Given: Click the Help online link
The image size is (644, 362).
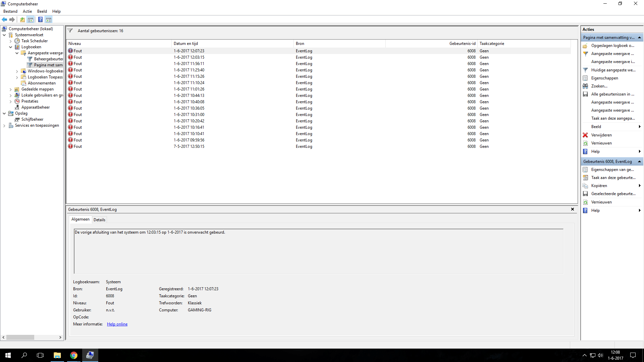Looking at the screenshot, I should [117, 324].
